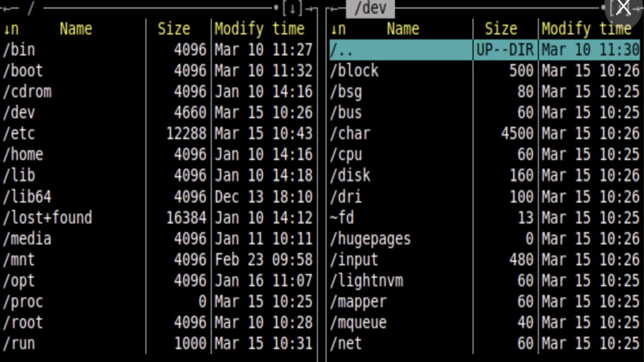Image resolution: width=644 pixels, height=362 pixels.
Task: Click the right panel sort order indicator
Action: pyautogui.click(x=338, y=29)
